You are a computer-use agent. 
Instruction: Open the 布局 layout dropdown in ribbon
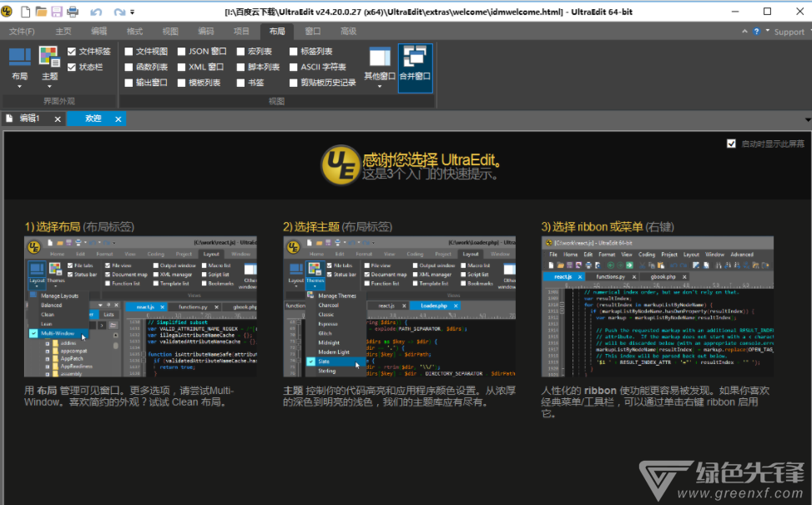tap(20, 68)
